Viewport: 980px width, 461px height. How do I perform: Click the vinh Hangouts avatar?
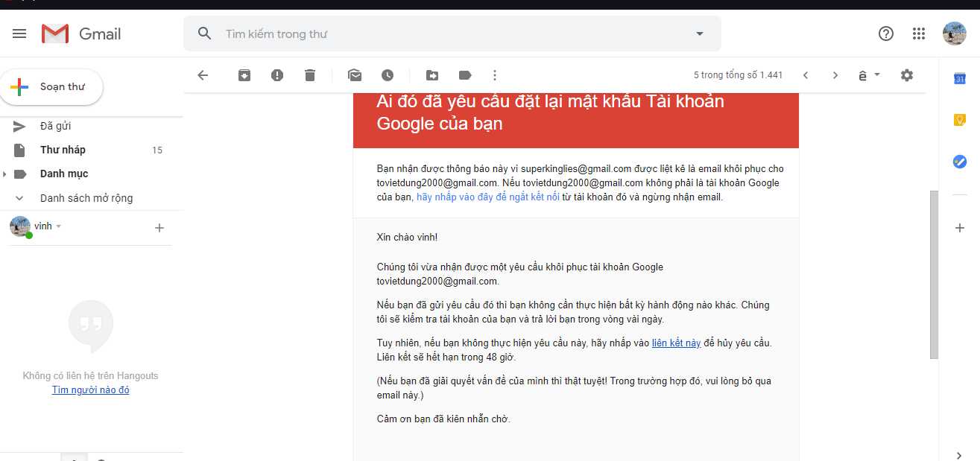pos(20,226)
